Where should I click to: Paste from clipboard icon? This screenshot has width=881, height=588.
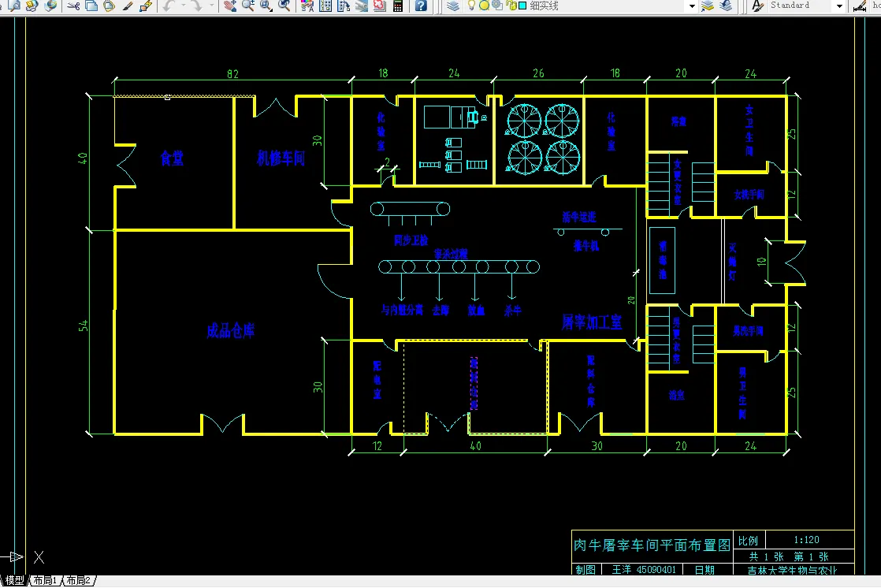[109, 6]
